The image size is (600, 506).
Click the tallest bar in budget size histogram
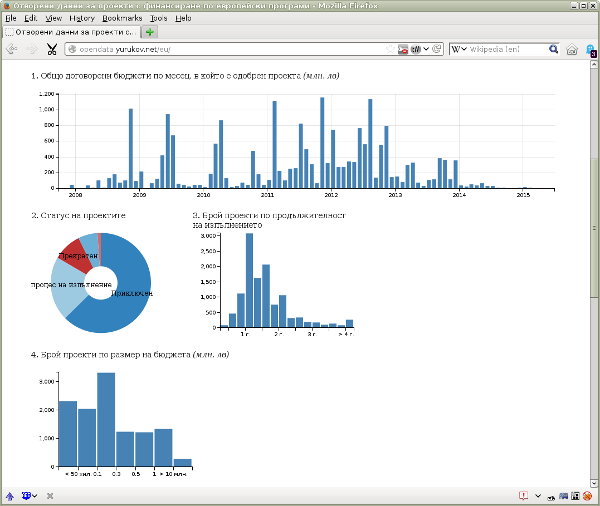coord(106,419)
